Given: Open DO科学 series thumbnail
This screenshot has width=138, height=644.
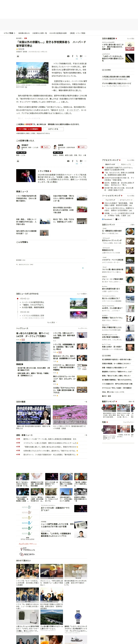Looking at the screenshot, I should pos(130,46).
